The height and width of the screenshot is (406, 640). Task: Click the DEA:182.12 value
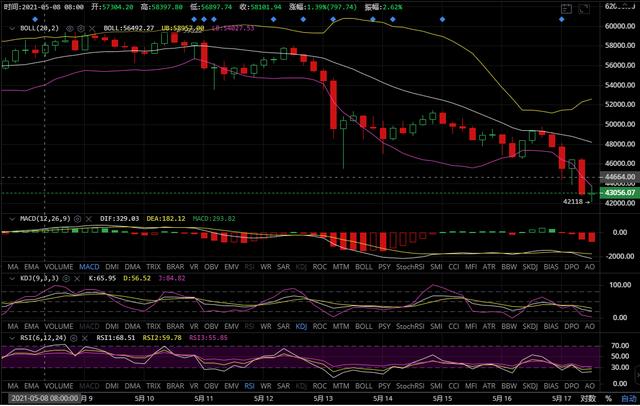click(166, 219)
